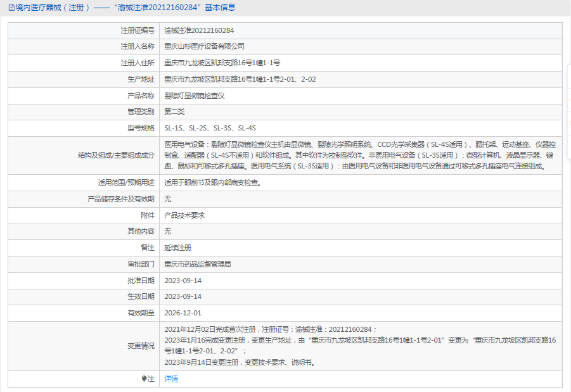Click the 生效日期 label
The width and height of the screenshot is (571, 392).
[141, 296]
